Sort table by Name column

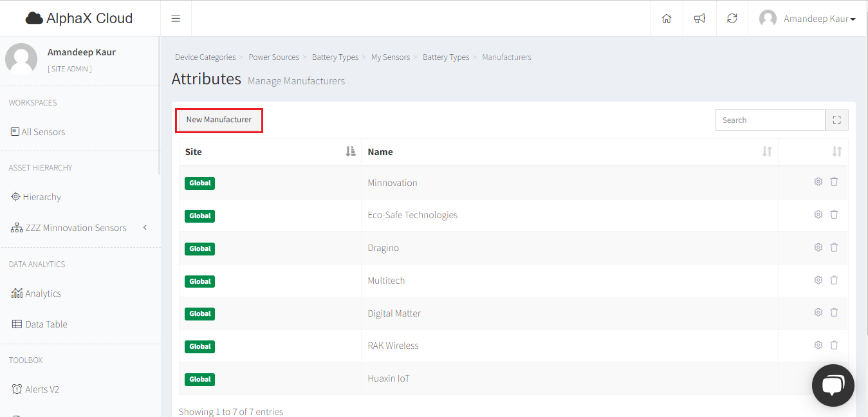coord(767,152)
